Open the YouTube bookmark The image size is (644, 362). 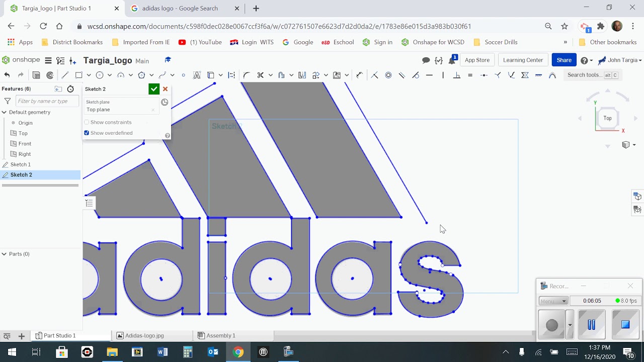tap(200, 42)
